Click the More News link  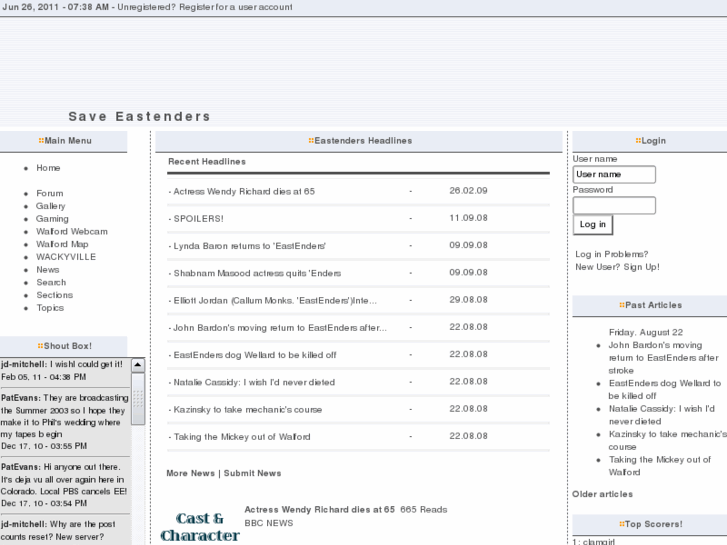pyautogui.click(x=191, y=473)
